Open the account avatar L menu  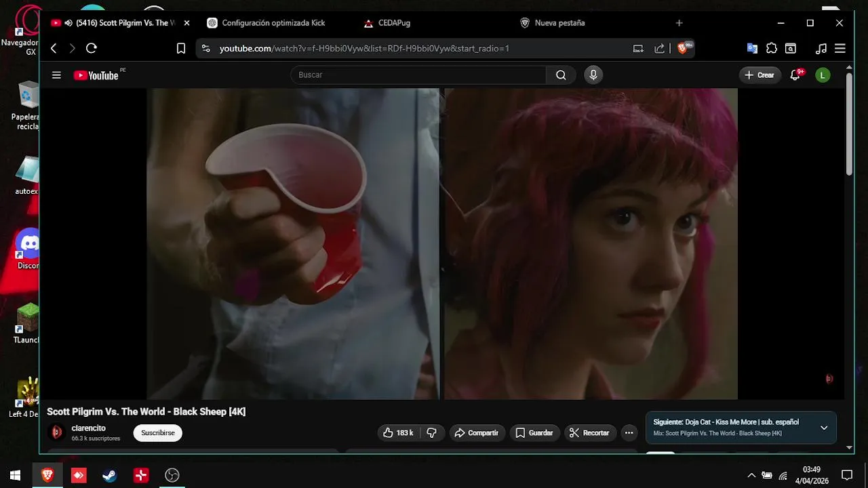point(823,75)
